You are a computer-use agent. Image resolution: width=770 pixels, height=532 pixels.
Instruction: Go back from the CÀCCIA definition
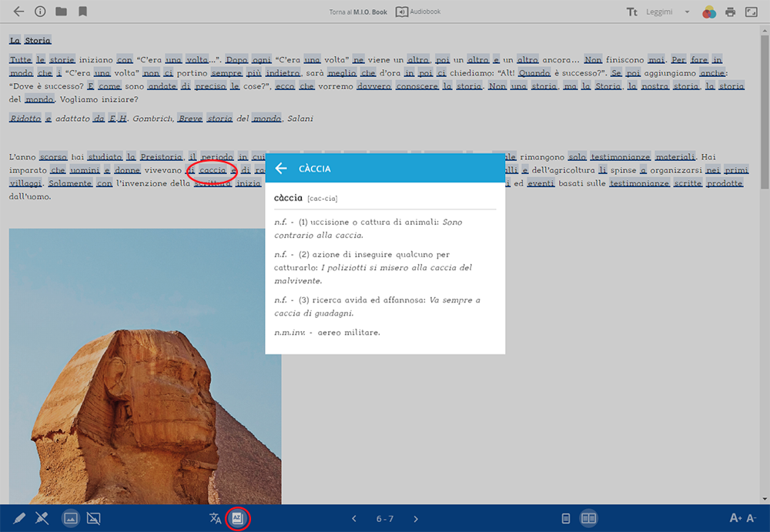[x=281, y=169]
